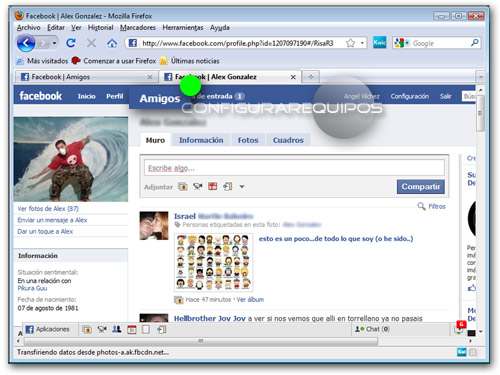This screenshot has width=500, height=375.
Task: Switch to the Cuadros profile tab
Action: (x=288, y=140)
